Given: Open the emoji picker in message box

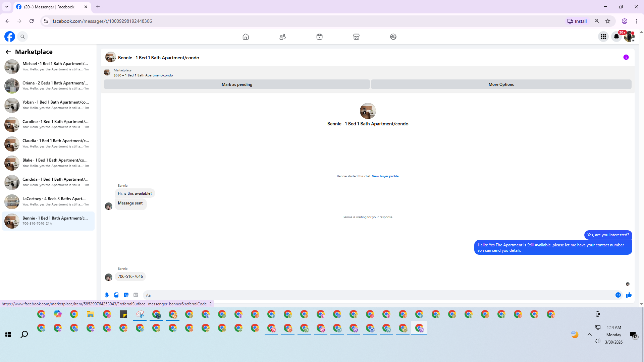Looking at the screenshot, I should pyautogui.click(x=618, y=295).
